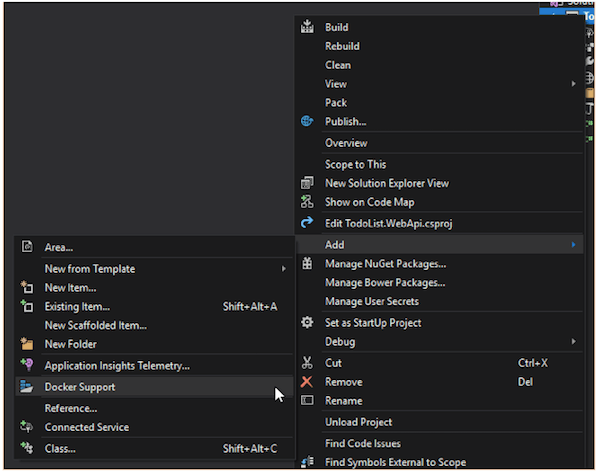The width and height of the screenshot is (599, 472).
Task: Click the New Folder icon
Action: tap(27, 344)
